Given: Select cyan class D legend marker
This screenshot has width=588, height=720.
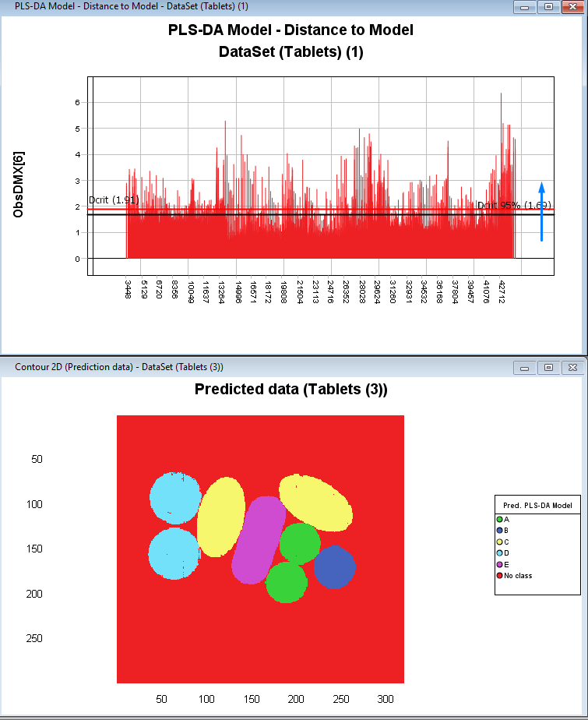Looking at the screenshot, I should [500, 552].
